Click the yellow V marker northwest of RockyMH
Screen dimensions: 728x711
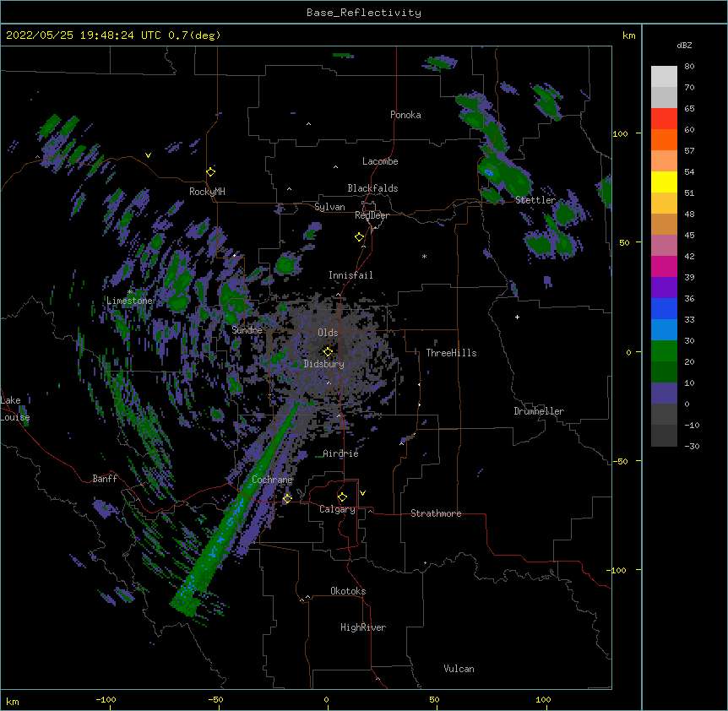click(148, 155)
